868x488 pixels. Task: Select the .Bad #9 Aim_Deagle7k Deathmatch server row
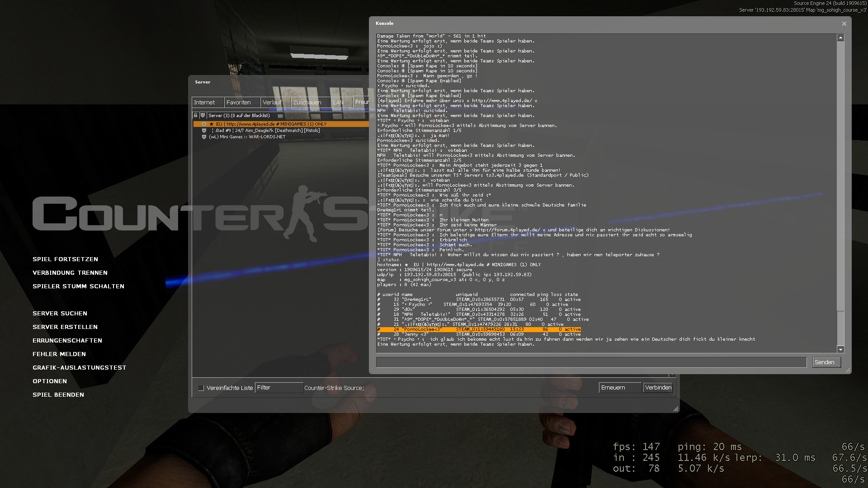(281, 131)
